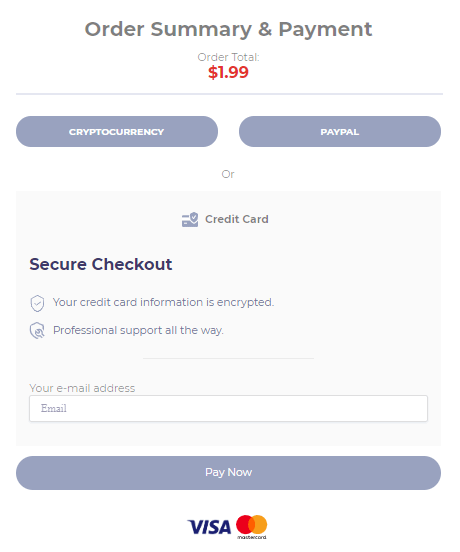Screen dimensions: 460x552
Task: Click the mastercard wordmark under the circles
Action: [x=252, y=537]
